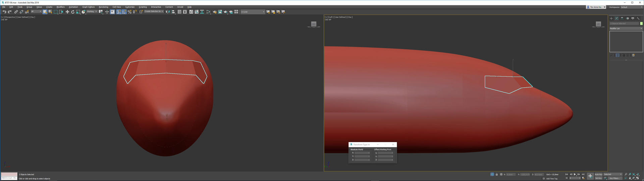This screenshot has height=181, width=644.
Task: Open the Workspaces Default dropdown
Action: point(631,7)
